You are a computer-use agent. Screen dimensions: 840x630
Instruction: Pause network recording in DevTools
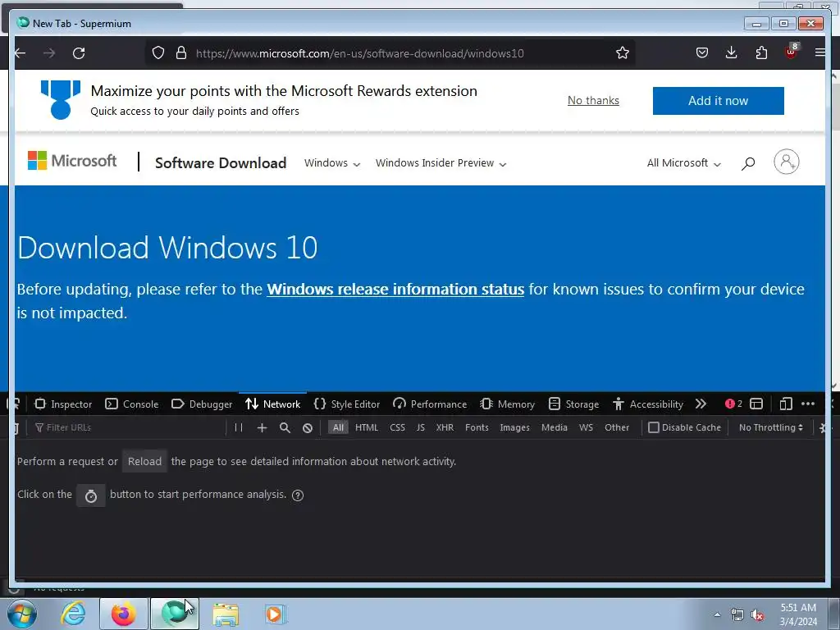pyautogui.click(x=239, y=427)
